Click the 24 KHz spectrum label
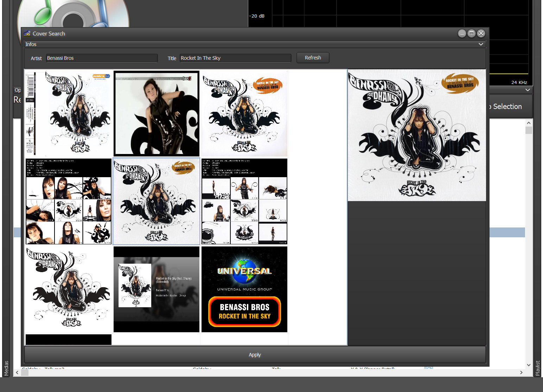This screenshot has height=392, width=543. click(519, 82)
